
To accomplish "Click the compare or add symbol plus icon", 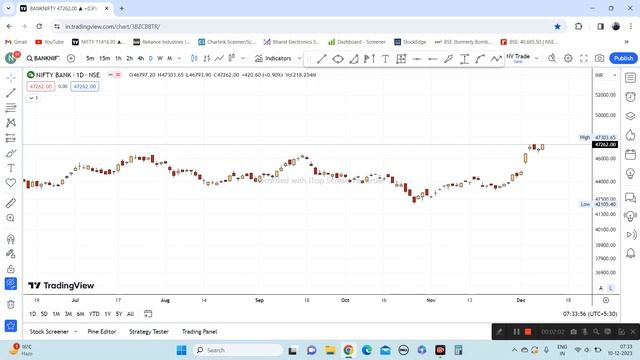I will [71, 58].
